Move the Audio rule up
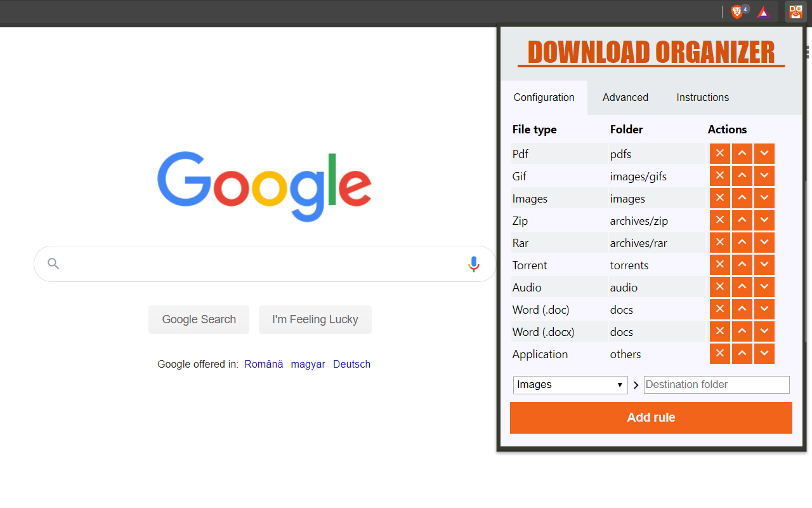 point(742,287)
